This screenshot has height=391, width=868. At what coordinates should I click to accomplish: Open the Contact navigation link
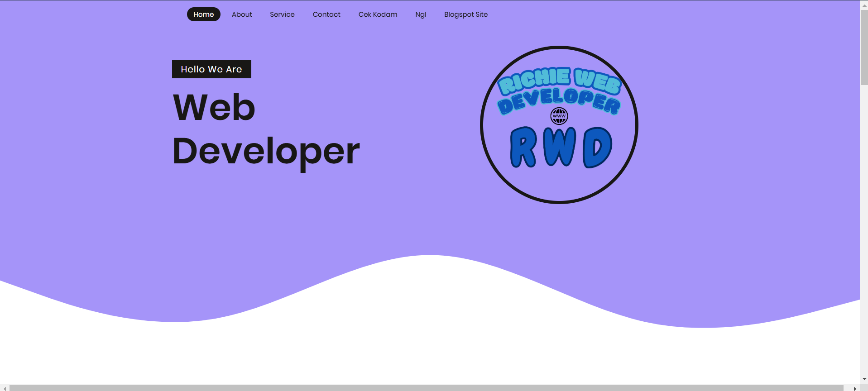(x=326, y=14)
